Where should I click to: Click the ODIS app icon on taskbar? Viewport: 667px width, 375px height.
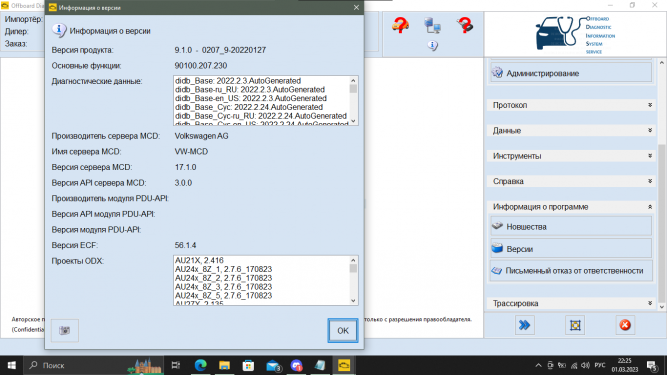pyautogui.click(x=344, y=365)
